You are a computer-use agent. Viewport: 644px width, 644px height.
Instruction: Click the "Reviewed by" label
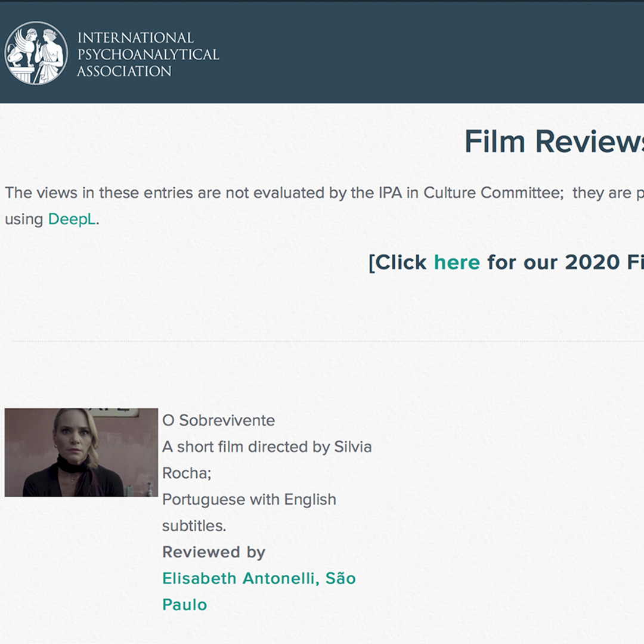tap(213, 552)
